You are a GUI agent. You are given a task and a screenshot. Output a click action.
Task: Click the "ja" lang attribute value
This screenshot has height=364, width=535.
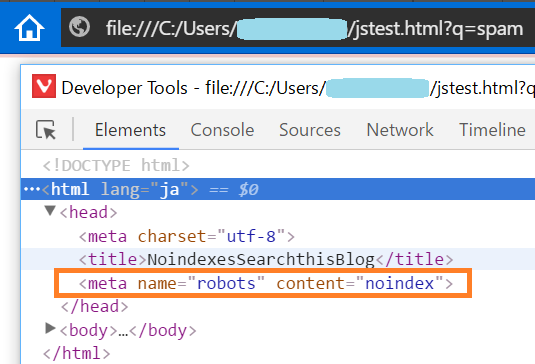[x=169, y=189]
